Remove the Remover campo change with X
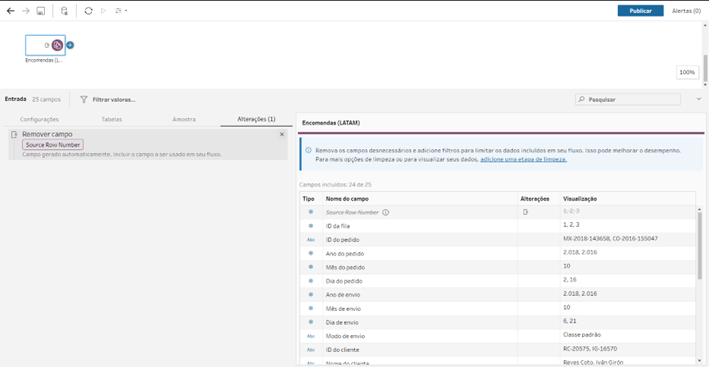Screen dimensions: 709x367 click(282, 134)
